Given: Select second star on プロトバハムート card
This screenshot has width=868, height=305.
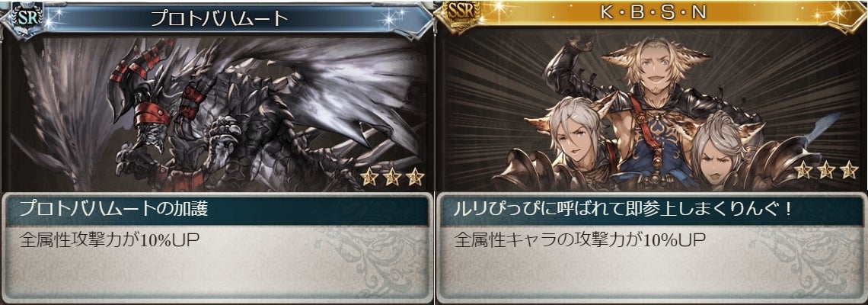Looking at the screenshot, I should click(391, 177).
